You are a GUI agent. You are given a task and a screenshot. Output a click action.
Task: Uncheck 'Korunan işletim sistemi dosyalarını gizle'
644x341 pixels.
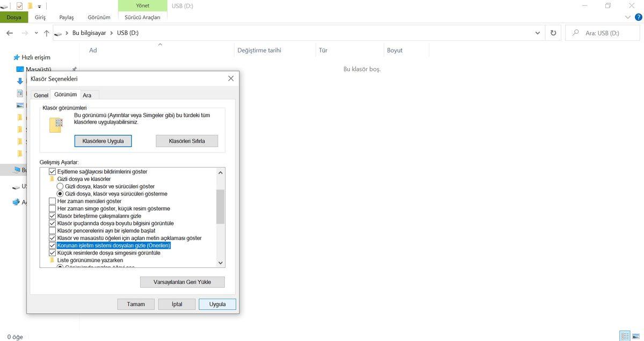click(x=53, y=245)
